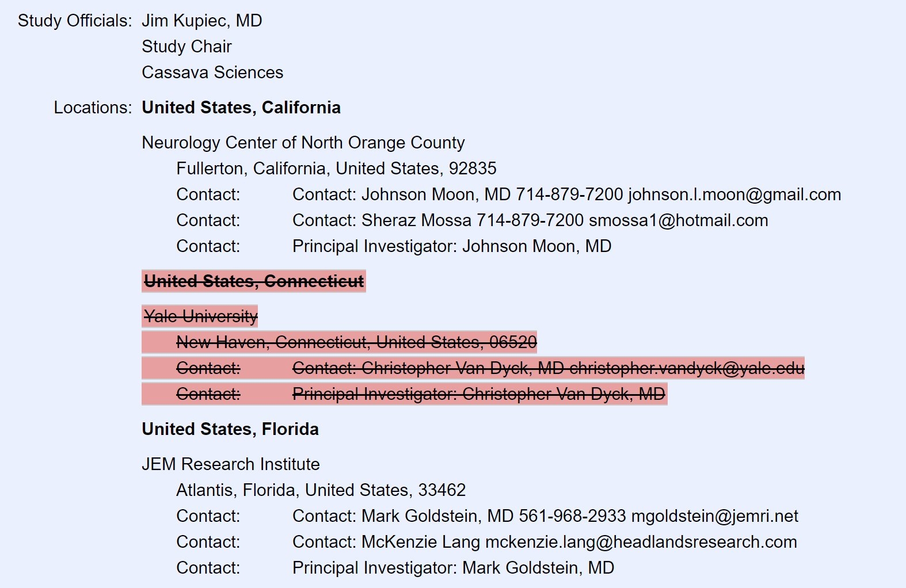Click the struck-through Yale University entry
The width and height of the screenshot is (906, 588).
point(200,316)
